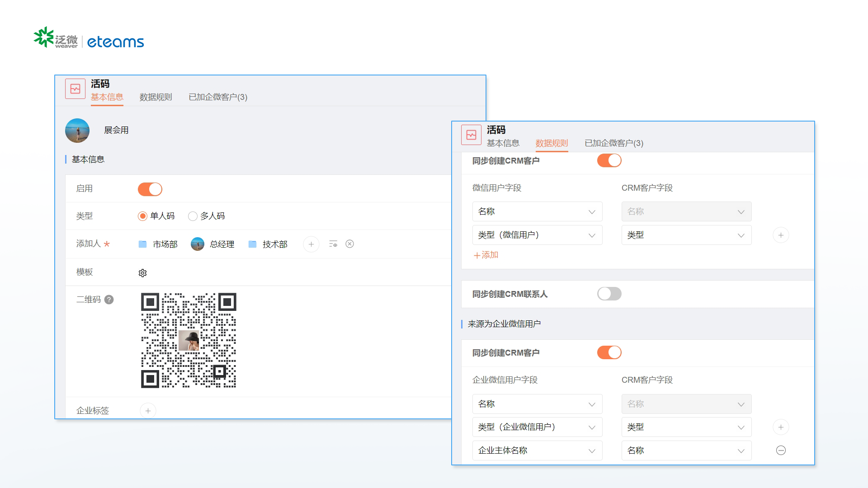Open the grayed 名称 dropdown in enterprise WeChat section
The width and height of the screenshot is (868, 488).
click(686, 404)
